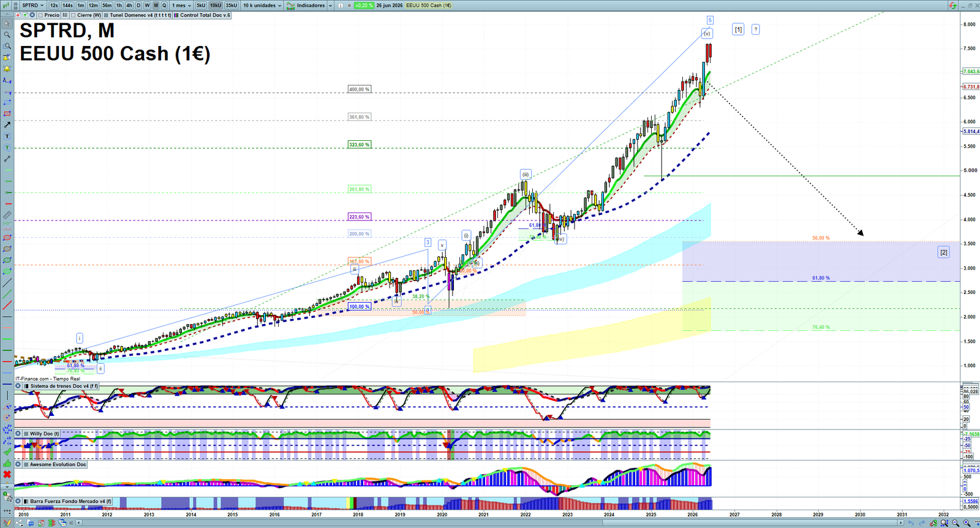
Task: Select the W weekly timeframe button
Action: [147, 6]
